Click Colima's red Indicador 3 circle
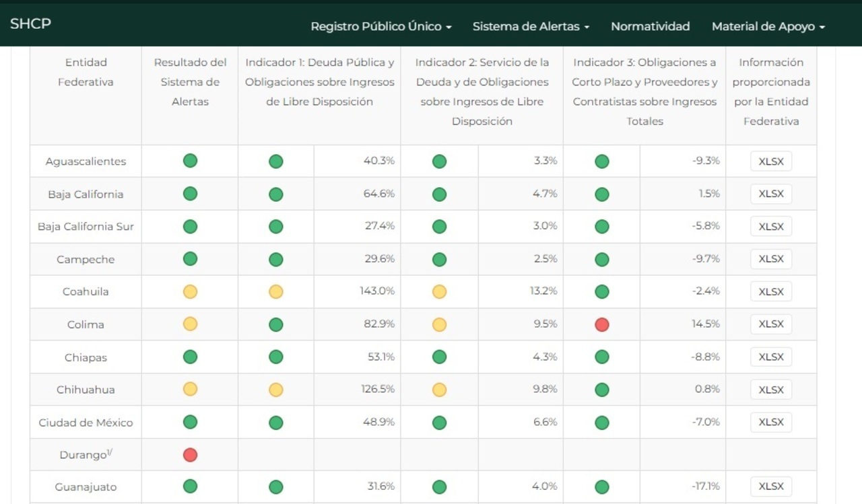The width and height of the screenshot is (862, 504). pyautogui.click(x=602, y=324)
